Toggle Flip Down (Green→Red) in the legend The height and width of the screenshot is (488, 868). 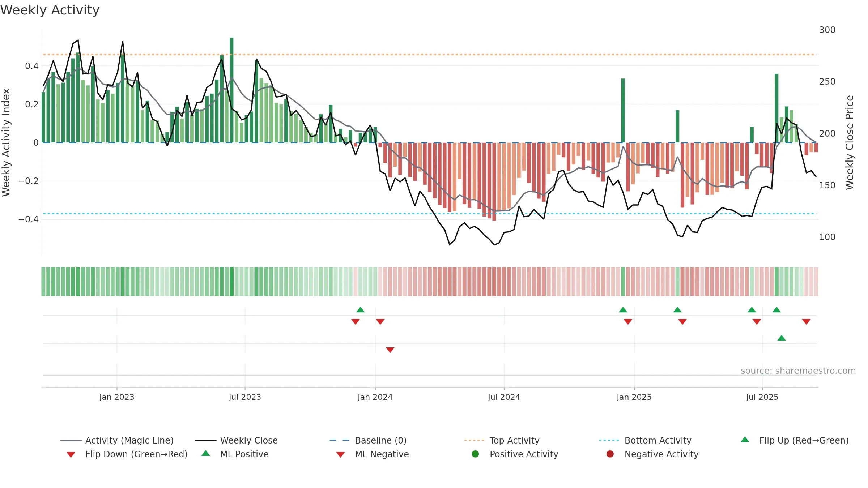click(x=127, y=454)
